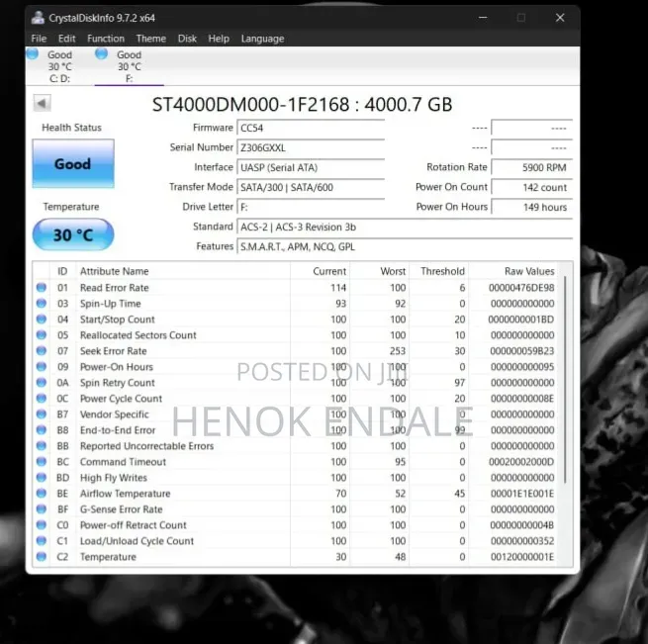Click the Features field S.M.A.R.T., APM, NCQ, GPL

click(405, 246)
